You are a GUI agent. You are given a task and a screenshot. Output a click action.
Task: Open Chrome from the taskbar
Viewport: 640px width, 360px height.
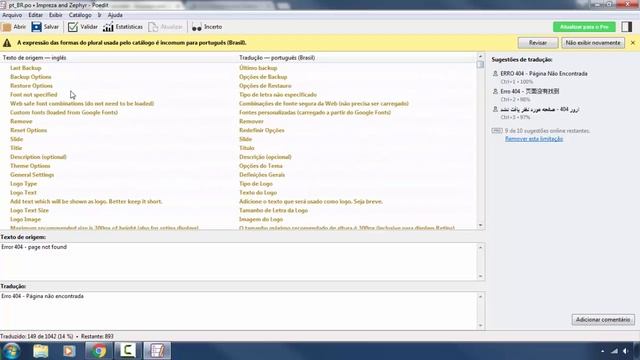click(x=98, y=351)
